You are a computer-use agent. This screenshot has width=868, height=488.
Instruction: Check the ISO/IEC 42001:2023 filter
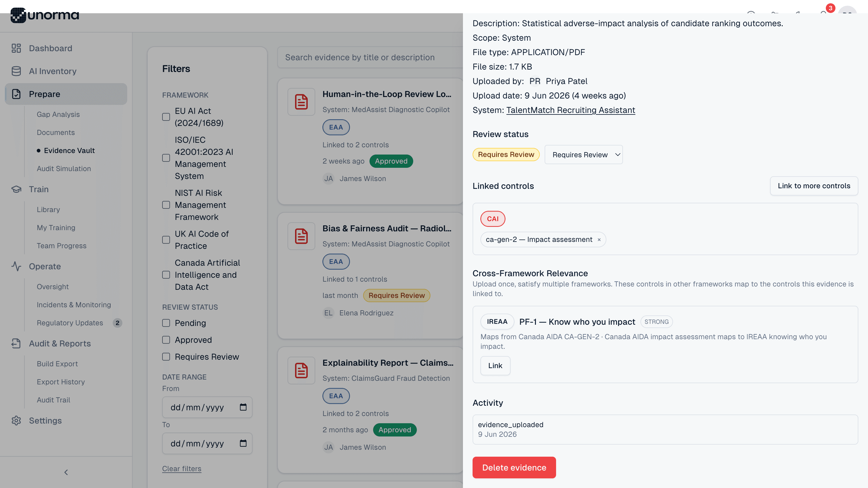pos(166,158)
